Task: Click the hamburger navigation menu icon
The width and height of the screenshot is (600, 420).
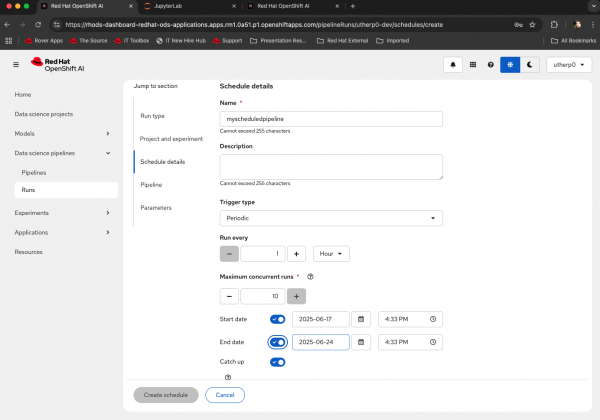Action: (x=16, y=64)
